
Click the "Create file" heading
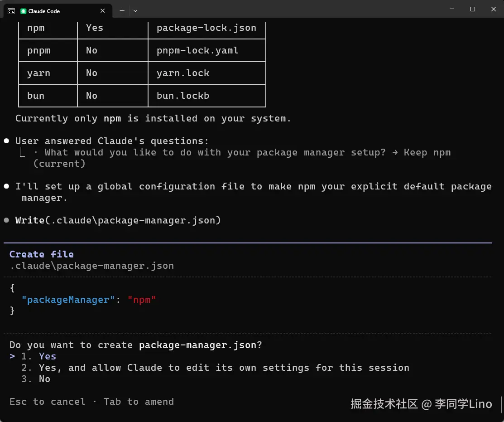tap(41, 254)
